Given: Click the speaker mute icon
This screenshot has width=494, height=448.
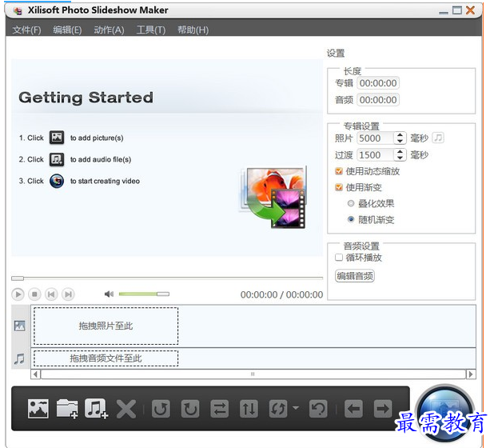Looking at the screenshot, I should (109, 294).
